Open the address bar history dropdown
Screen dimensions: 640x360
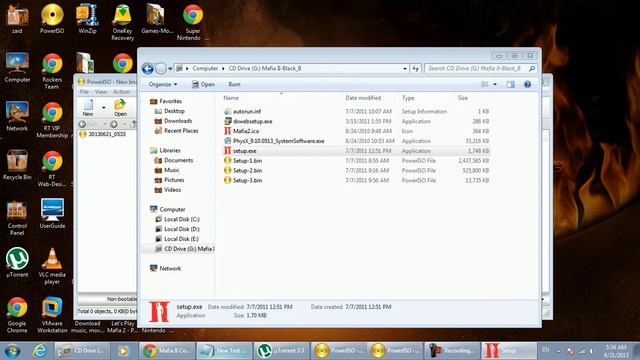405,69
